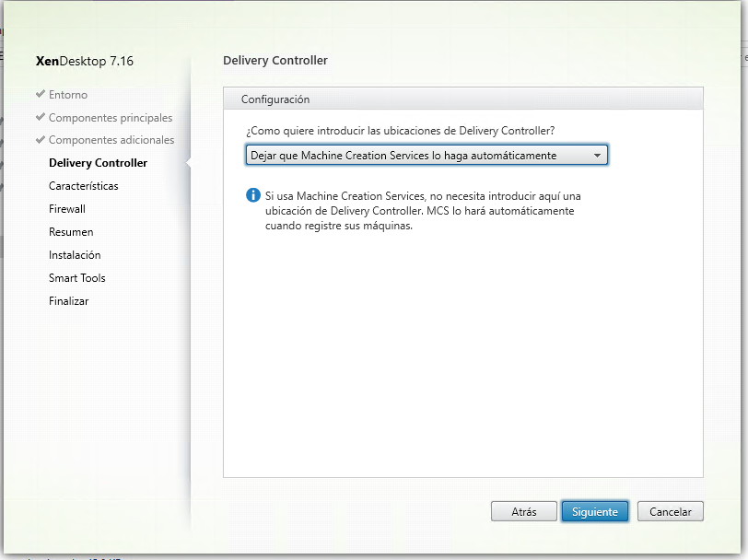This screenshot has height=560, width=748.
Task: Open the Delivery Controller location dropdown
Action: click(427, 155)
